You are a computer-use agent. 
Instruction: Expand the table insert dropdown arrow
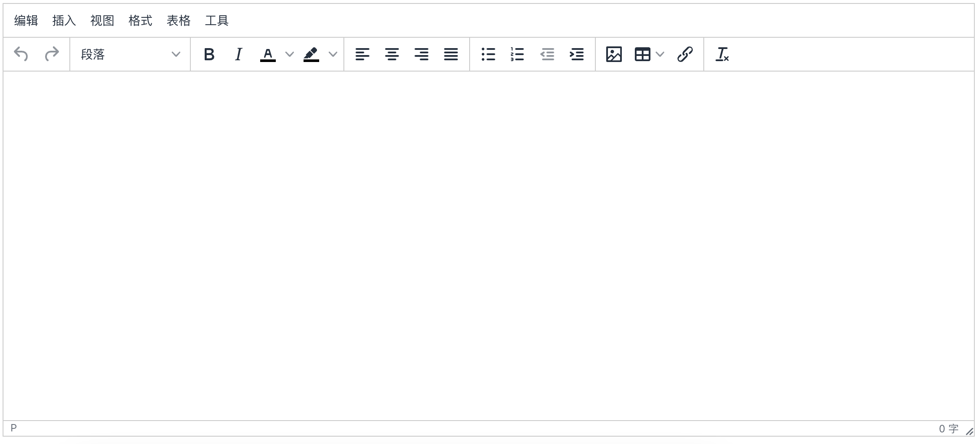pos(660,54)
